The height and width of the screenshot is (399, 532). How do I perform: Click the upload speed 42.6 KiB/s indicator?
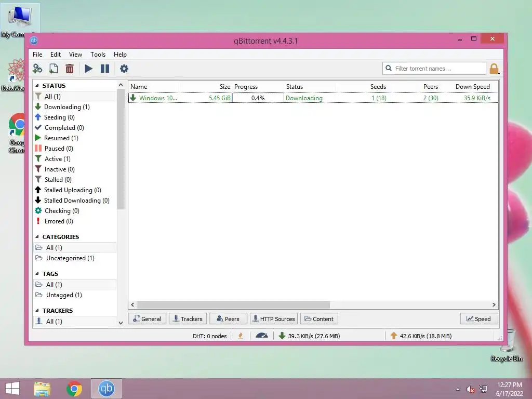[x=421, y=336]
